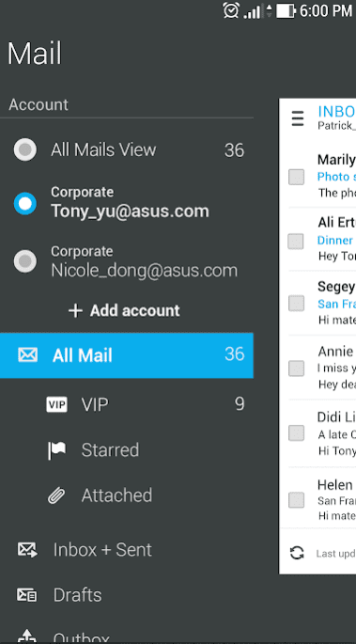Viewport: 356px width, 644px height.
Task: Tap the Drafts folder icon
Action: tap(27, 595)
